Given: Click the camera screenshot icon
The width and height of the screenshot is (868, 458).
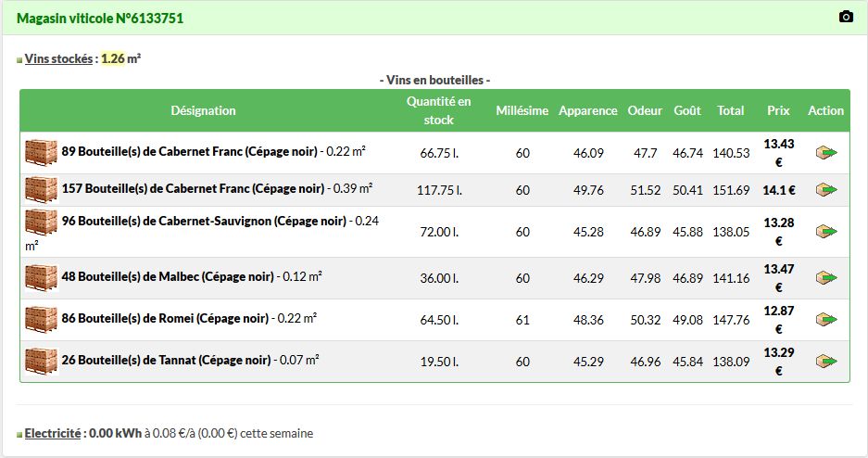Looking at the screenshot, I should point(845,18).
